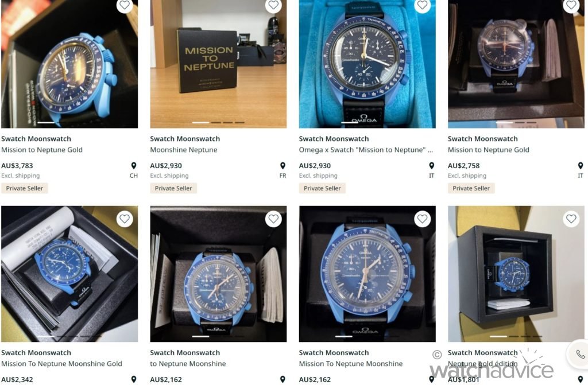
Task: Heart the 'to Neptune Moonshine' AU$2,162 listing
Action: tap(273, 219)
